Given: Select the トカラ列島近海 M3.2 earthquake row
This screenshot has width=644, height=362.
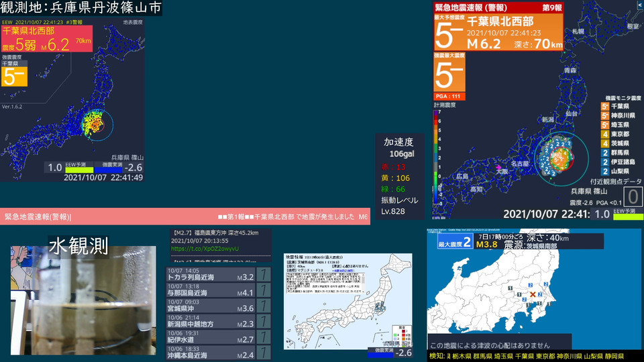Looking at the screenshot, I should [219, 274].
